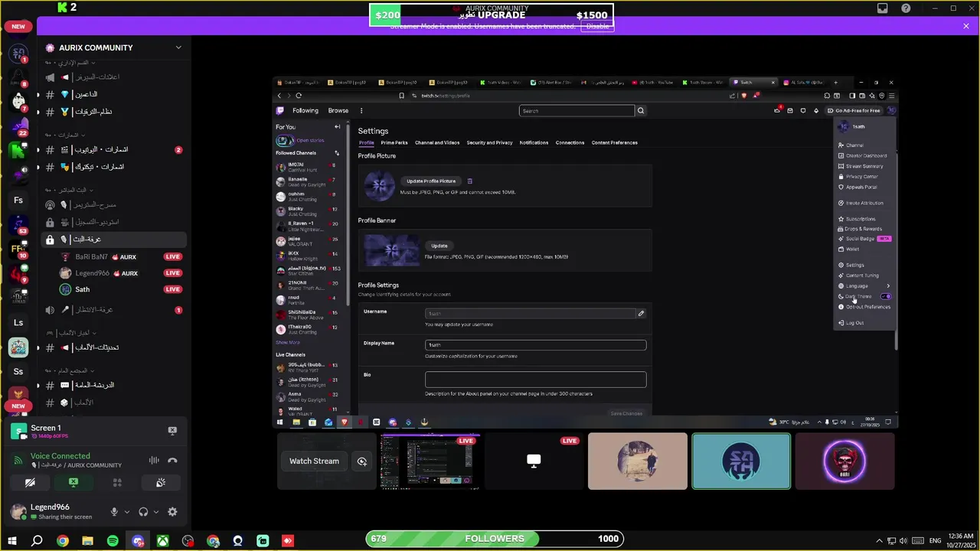Select the Security and Privacy settings tab

pyautogui.click(x=489, y=142)
